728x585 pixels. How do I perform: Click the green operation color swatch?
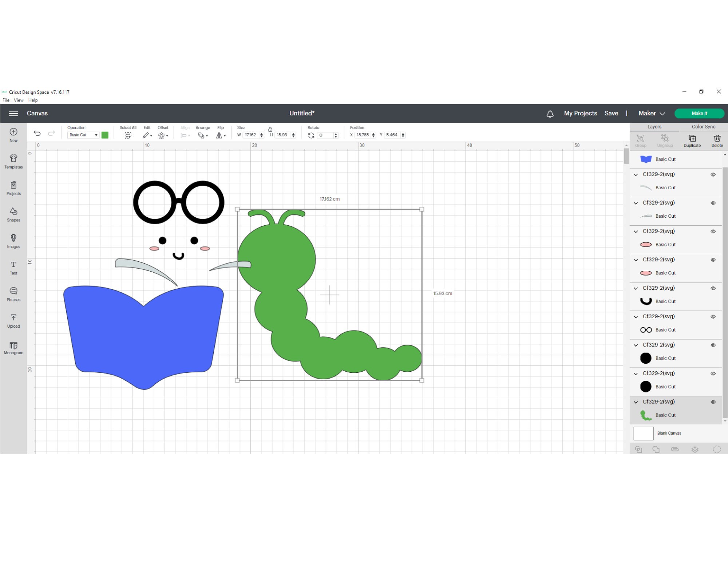[x=105, y=135]
